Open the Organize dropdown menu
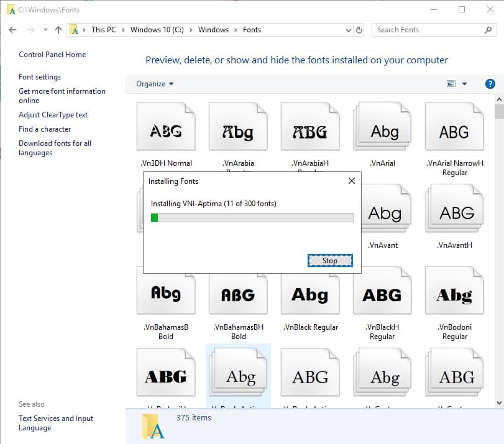 [155, 84]
